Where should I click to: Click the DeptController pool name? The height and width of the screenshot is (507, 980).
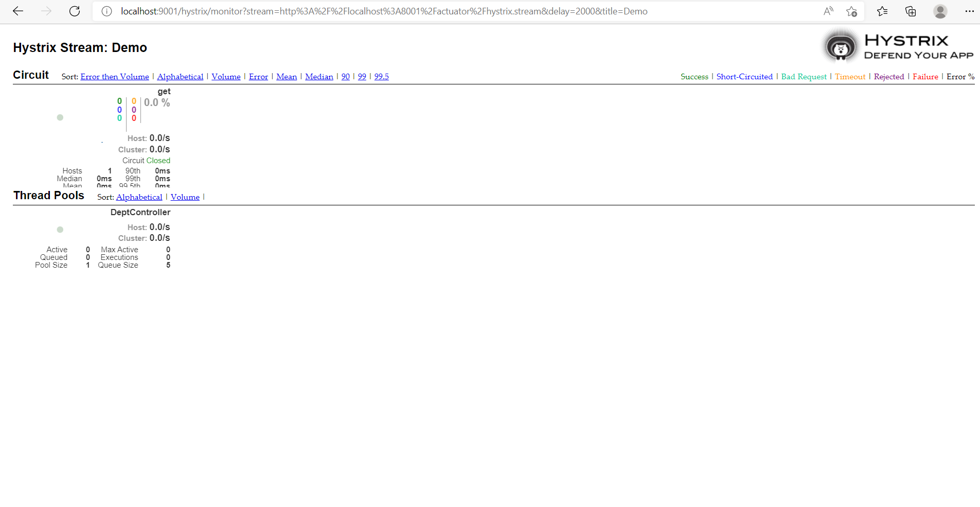[x=140, y=212]
